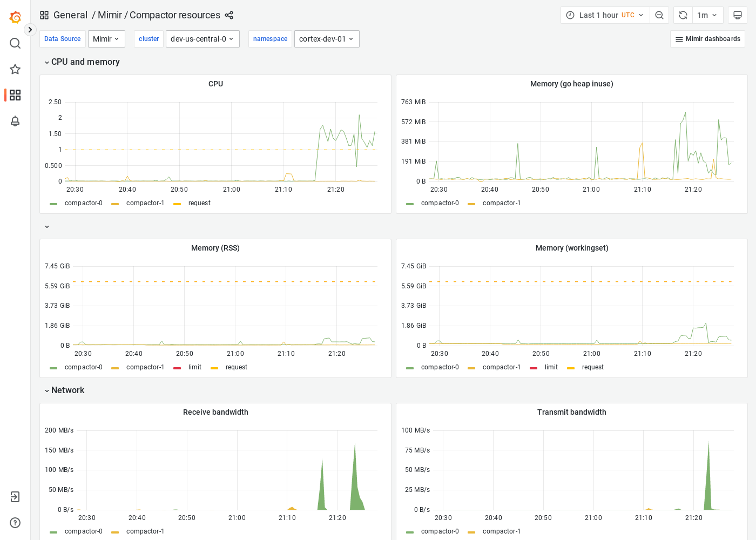
Task: Open the dashboards list icon
Action: (15, 95)
